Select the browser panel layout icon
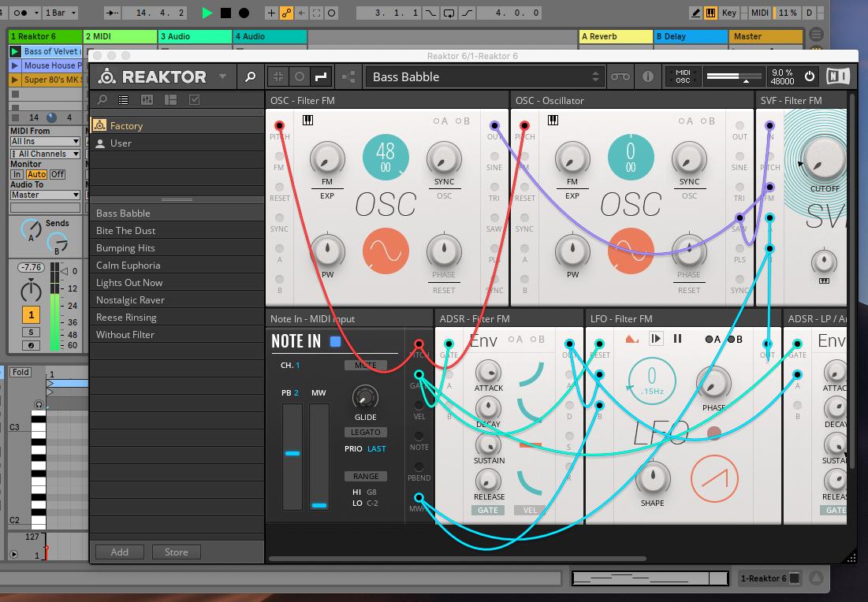The image size is (868, 602). click(170, 99)
